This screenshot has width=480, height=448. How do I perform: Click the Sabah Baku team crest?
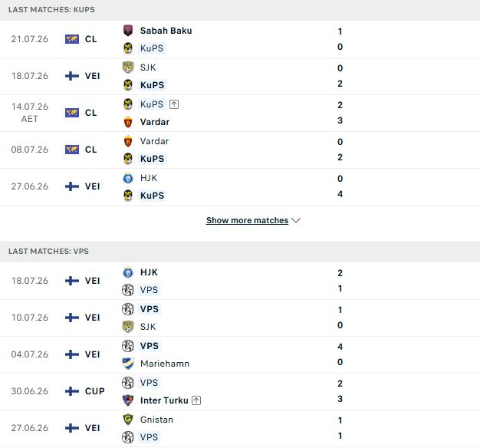point(127,31)
